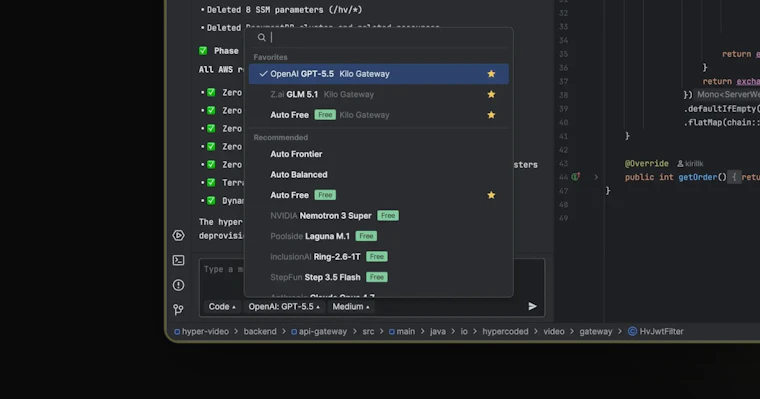
Task: Click HvJwtFilter class in the breadcrumb bar
Action: point(656,332)
